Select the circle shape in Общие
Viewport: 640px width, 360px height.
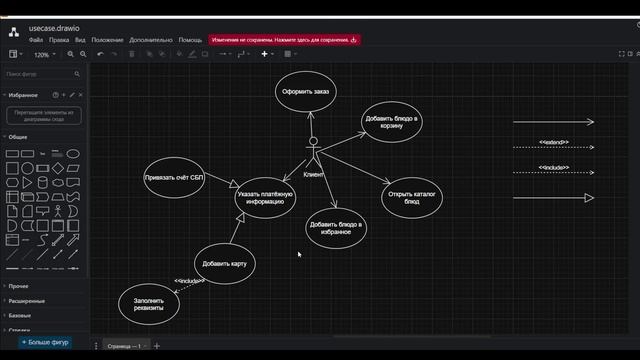click(27, 168)
